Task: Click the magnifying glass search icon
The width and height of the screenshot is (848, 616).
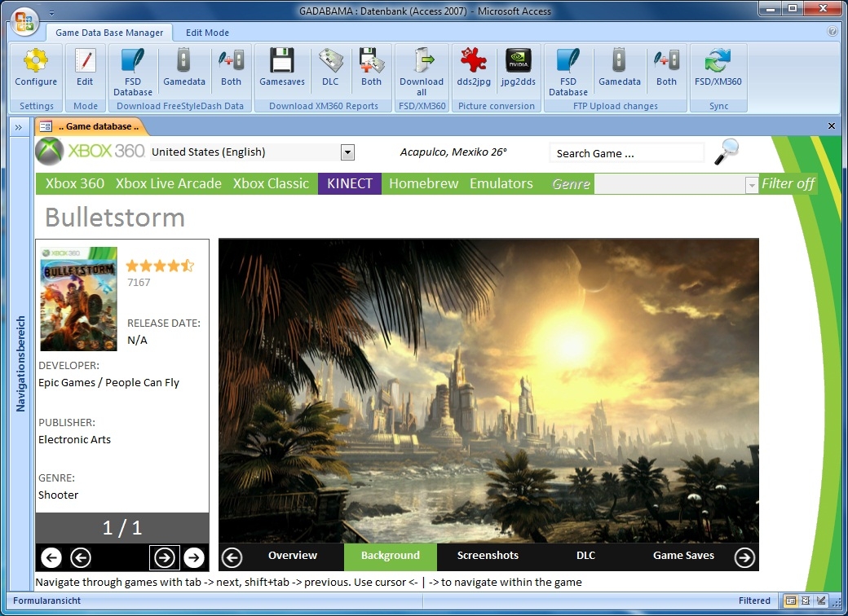Action: pyautogui.click(x=727, y=152)
